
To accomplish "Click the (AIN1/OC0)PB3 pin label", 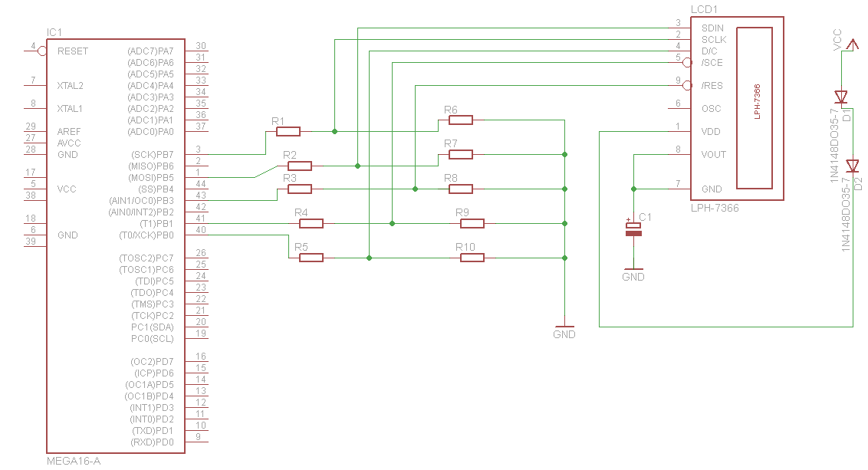I will (x=141, y=200).
